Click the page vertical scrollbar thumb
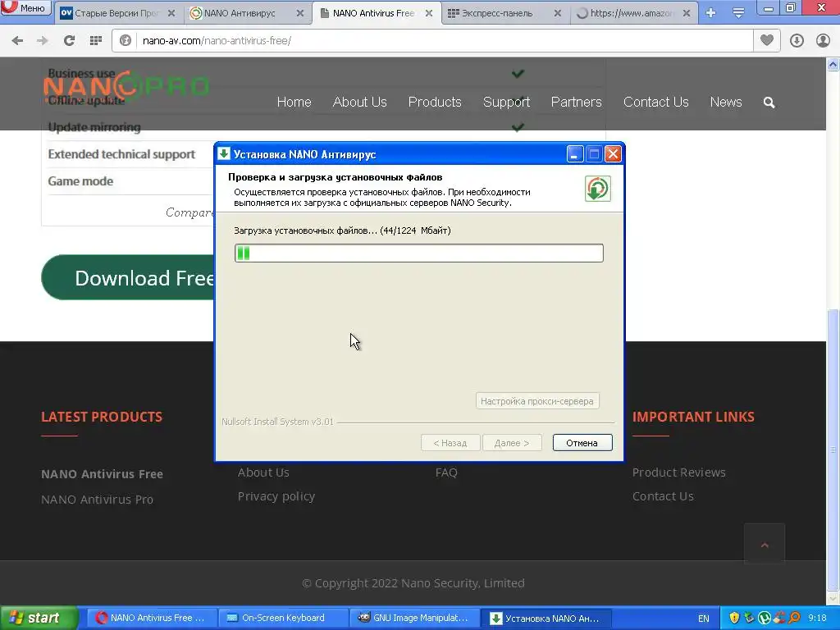The height and width of the screenshot is (630, 840). 833,449
